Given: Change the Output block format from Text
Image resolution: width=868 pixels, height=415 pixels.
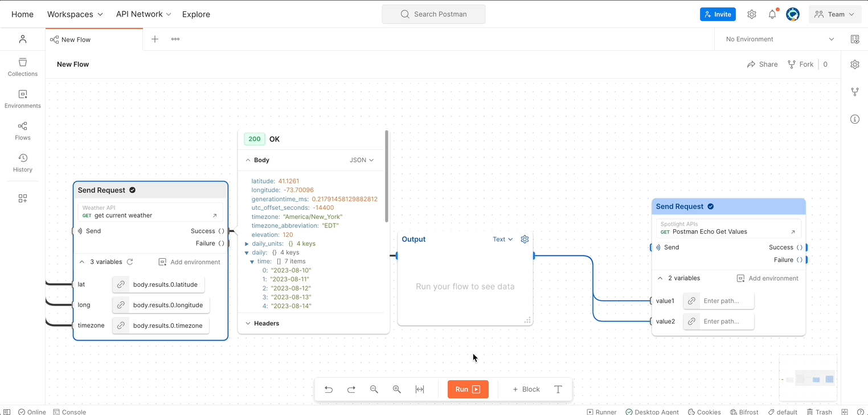Looking at the screenshot, I should point(502,239).
